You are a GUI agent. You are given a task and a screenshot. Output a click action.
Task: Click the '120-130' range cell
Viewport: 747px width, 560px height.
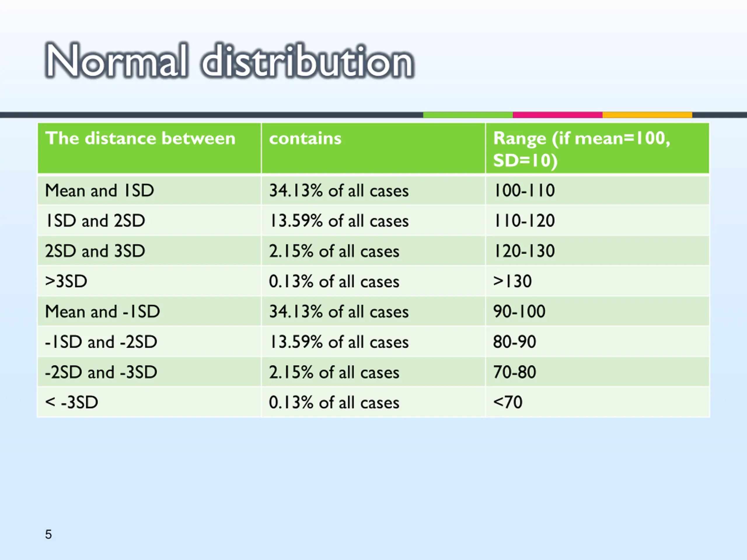(x=597, y=251)
